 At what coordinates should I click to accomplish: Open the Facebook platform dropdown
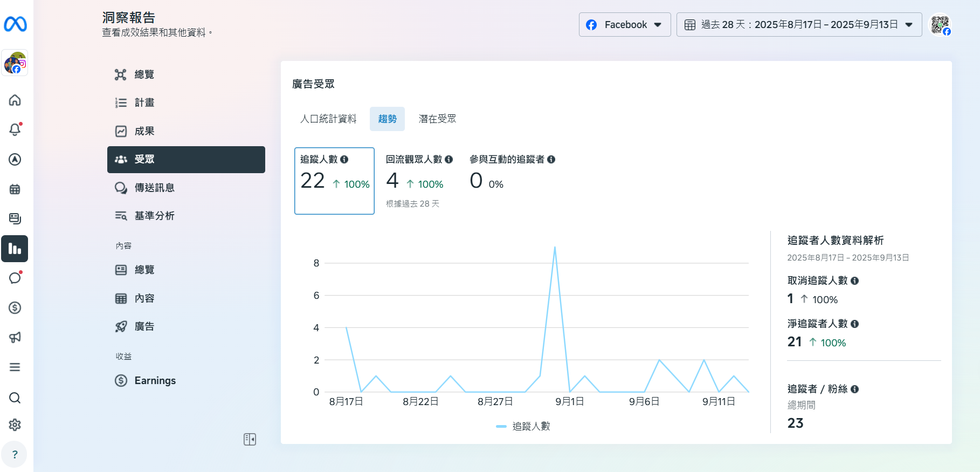coord(625,25)
